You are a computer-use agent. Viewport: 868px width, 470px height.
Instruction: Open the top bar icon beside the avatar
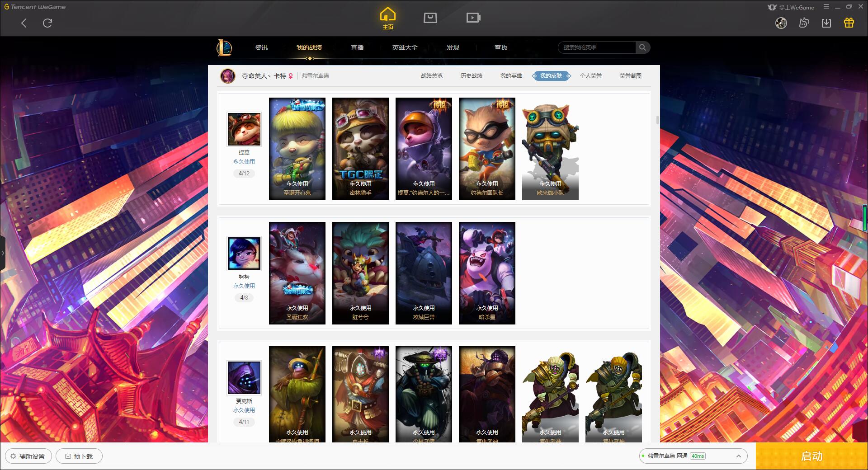[x=804, y=23]
